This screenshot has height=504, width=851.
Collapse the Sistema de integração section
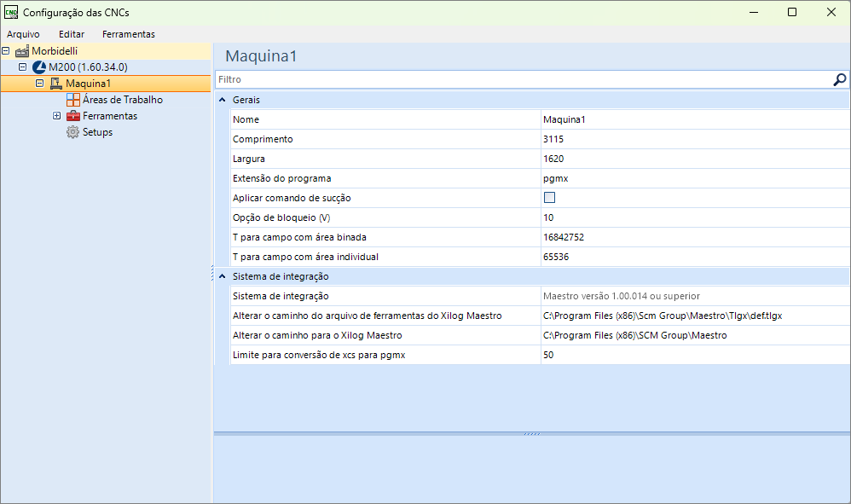click(222, 276)
